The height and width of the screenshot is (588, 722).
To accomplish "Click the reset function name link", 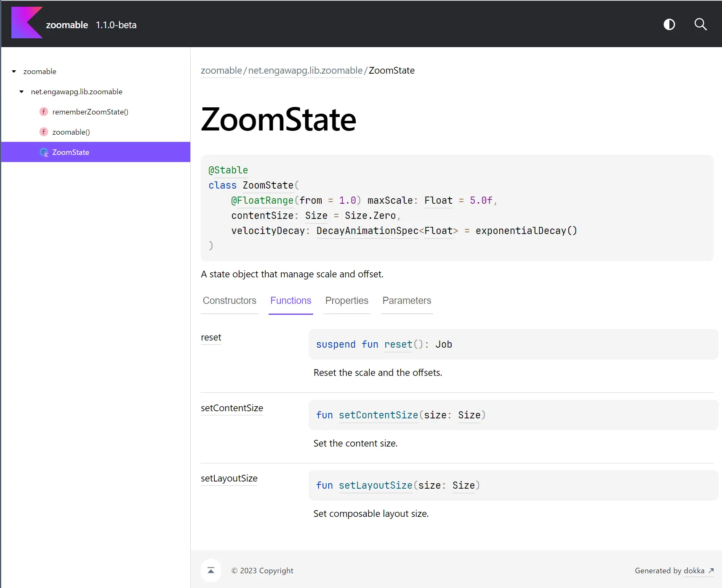I will [211, 338].
